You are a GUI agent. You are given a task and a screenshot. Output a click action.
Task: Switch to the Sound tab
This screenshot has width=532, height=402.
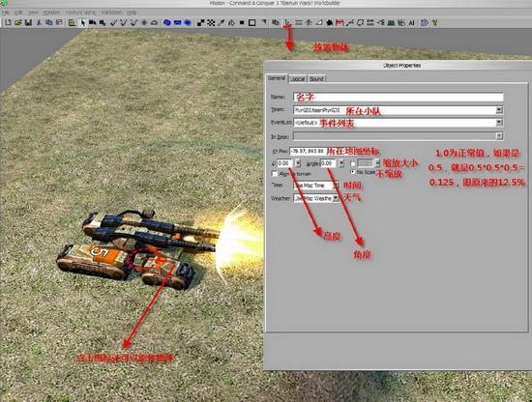pos(316,78)
